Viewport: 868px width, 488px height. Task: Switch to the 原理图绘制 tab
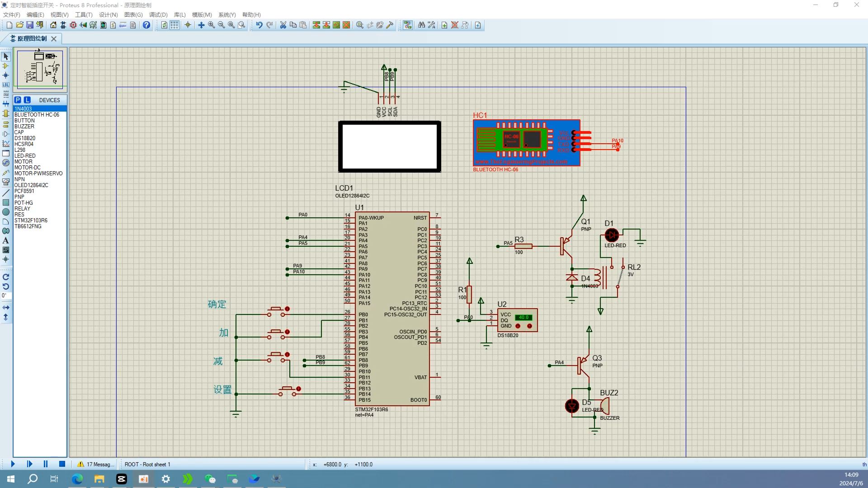point(32,38)
